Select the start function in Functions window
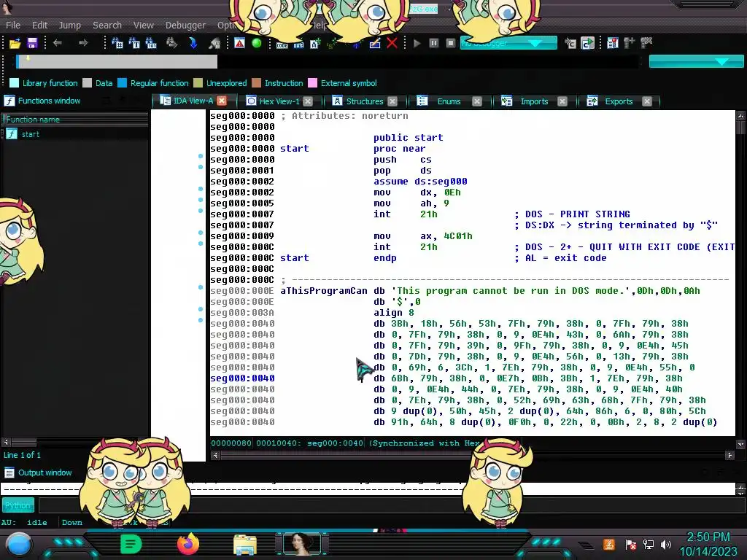Image resolution: width=747 pixels, height=560 pixels. pyautogui.click(x=30, y=134)
